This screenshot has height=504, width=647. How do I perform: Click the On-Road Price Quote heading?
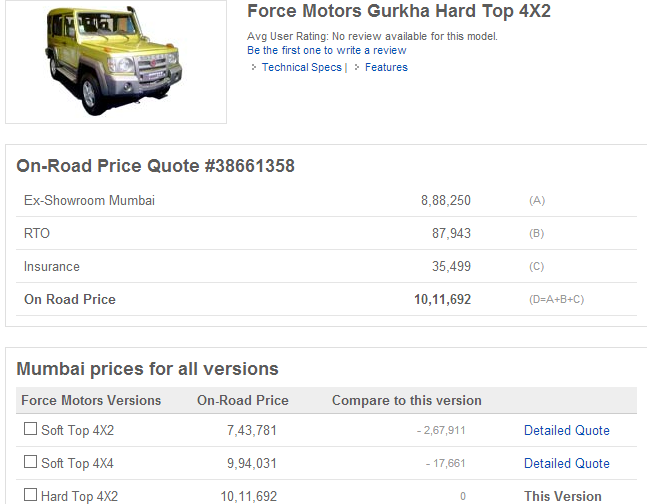point(156,166)
